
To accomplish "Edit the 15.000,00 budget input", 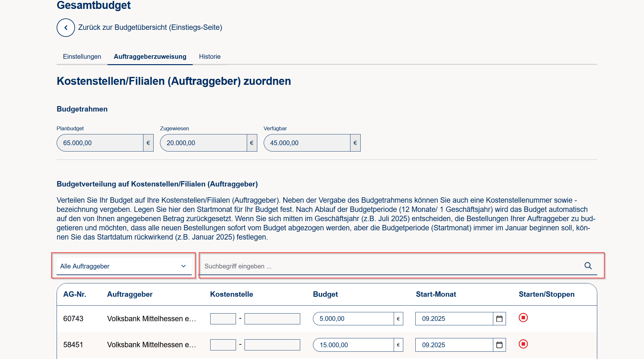I will click(x=353, y=345).
